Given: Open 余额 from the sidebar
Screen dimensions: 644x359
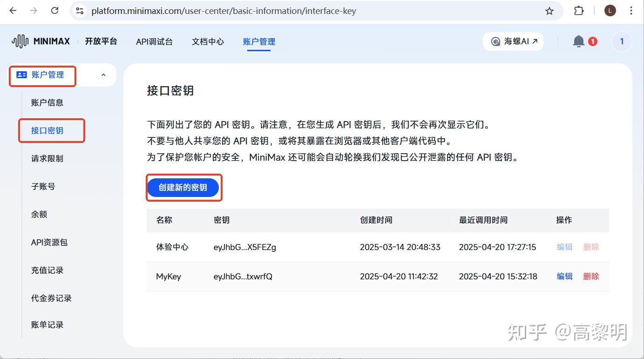Looking at the screenshot, I should pyautogui.click(x=38, y=214).
